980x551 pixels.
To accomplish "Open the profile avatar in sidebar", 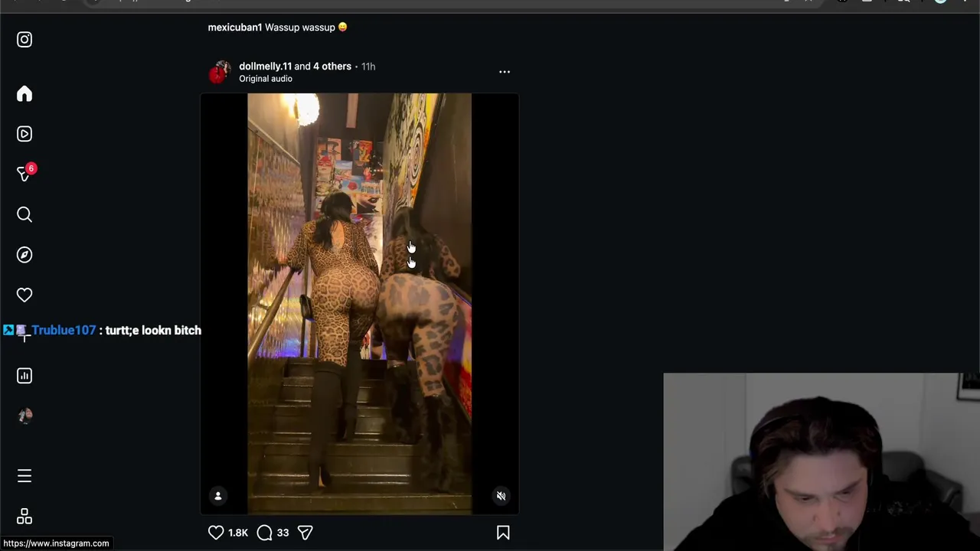I will click(x=24, y=416).
